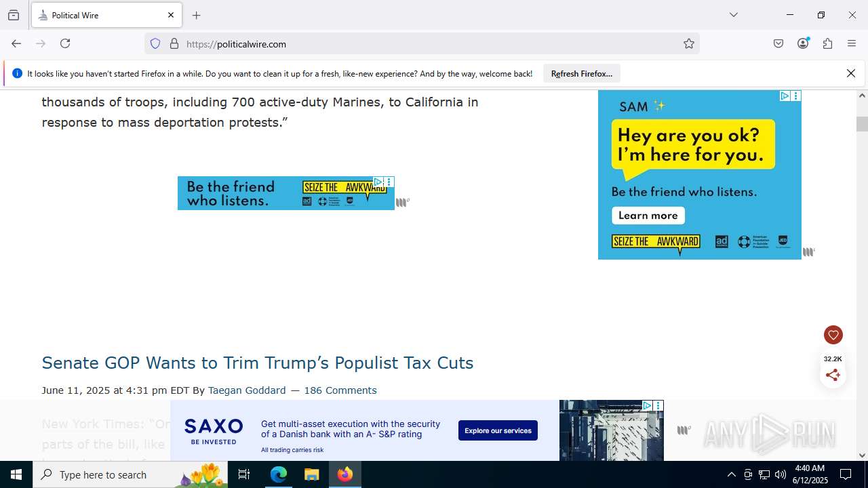868x488 pixels.
Task: Reload the current page
Action: [x=65, y=43]
